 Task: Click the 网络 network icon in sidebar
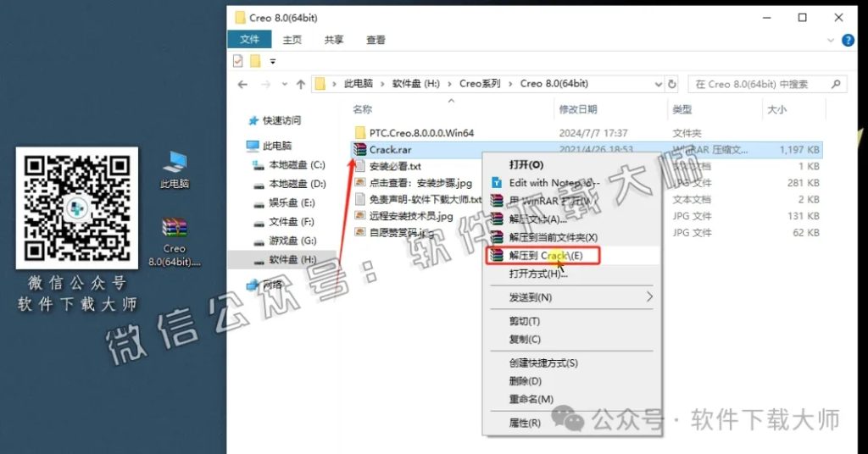coord(253,285)
